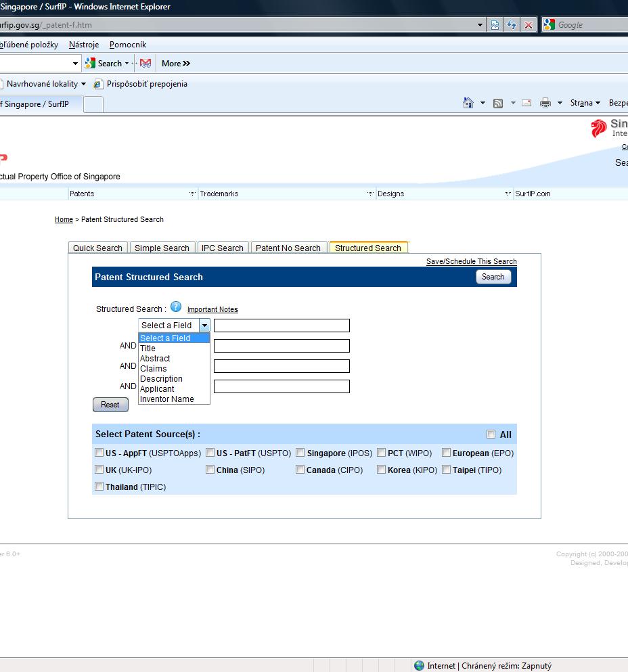Screen dimensions: 628x672
Task: Follow the Home breadcrumb link
Action: [x=64, y=219]
